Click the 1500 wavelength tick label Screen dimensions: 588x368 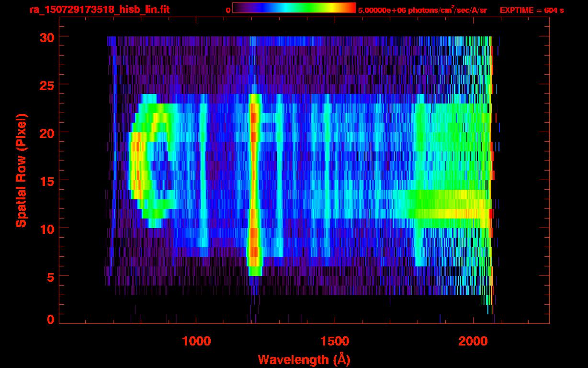coord(335,341)
